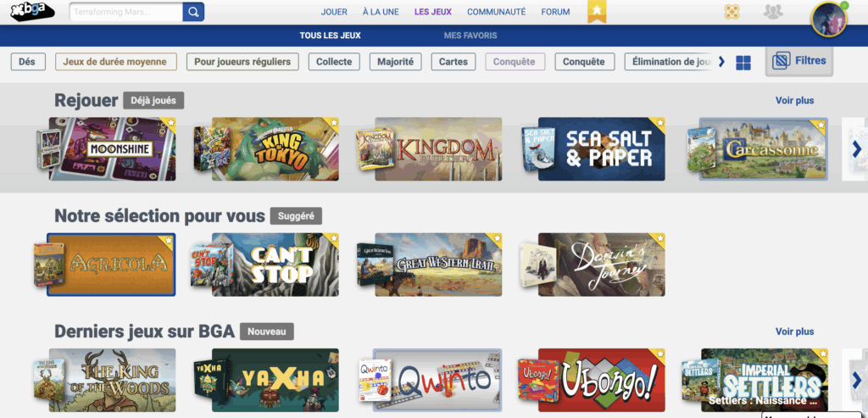Open the Carcassonne game thumbnail

(764, 149)
